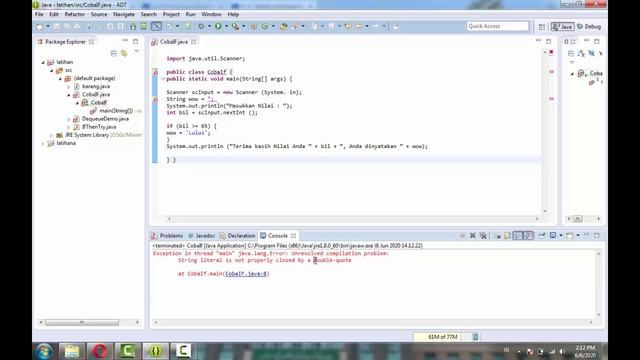Click the New Java Class icon
Screen dimensions: 640x360
265,27
